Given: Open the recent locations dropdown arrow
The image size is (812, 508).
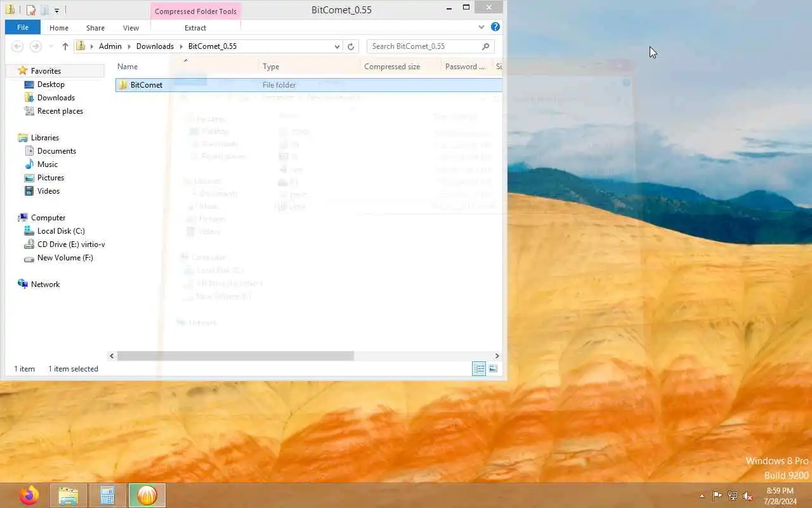Looking at the screenshot, I should [x=51, y=46].
